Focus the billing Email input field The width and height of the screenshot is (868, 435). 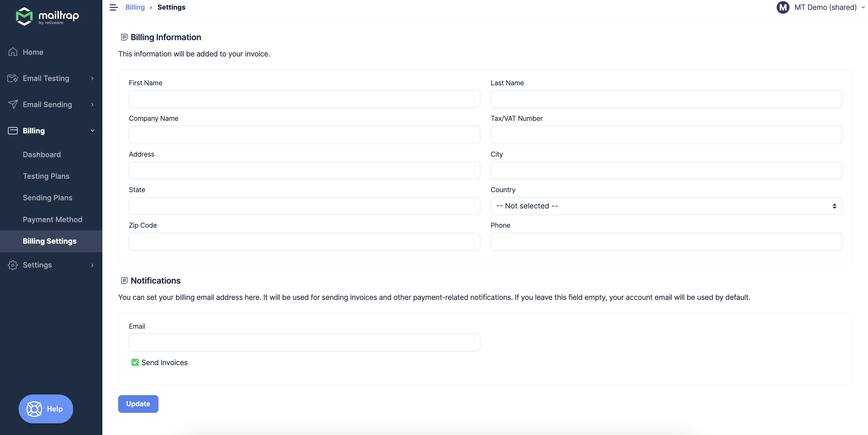pos(304,343)
